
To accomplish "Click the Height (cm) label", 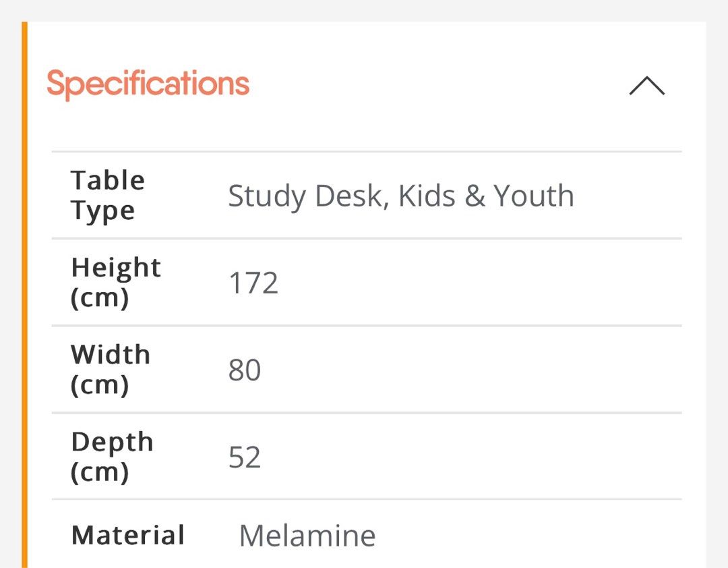I will tap(116, 282).
